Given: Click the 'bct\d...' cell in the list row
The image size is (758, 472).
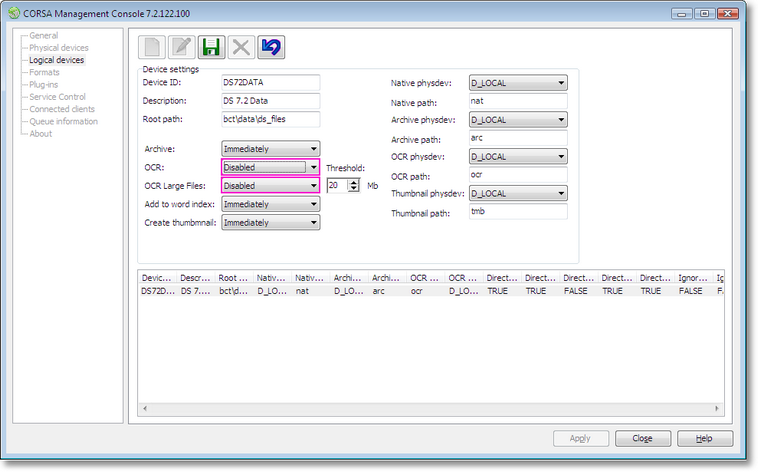Looking at the screenshot, I should coord(233,291).
